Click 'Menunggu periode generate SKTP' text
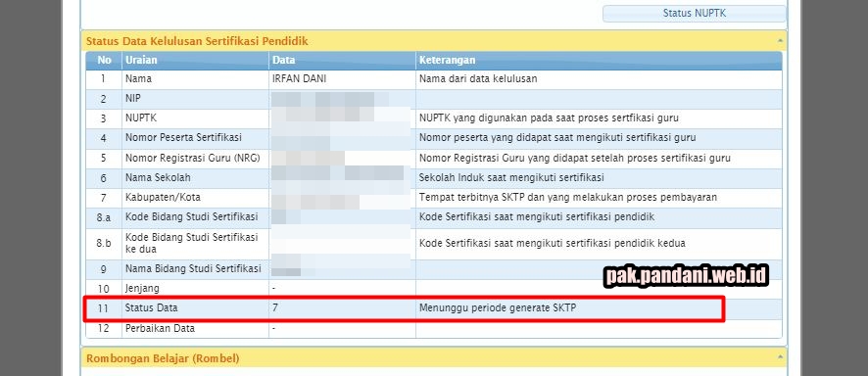The width and height of the screenshot is (868, 376). coord(498,308)
